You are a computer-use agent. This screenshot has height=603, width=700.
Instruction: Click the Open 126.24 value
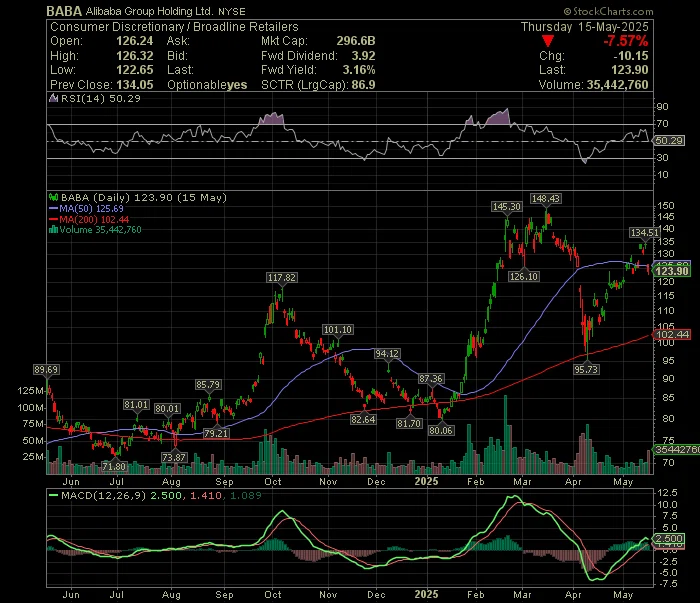[134, 41]
